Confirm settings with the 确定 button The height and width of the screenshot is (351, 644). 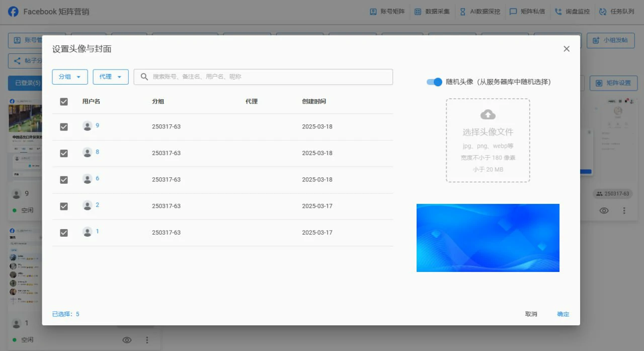(562, 314)
